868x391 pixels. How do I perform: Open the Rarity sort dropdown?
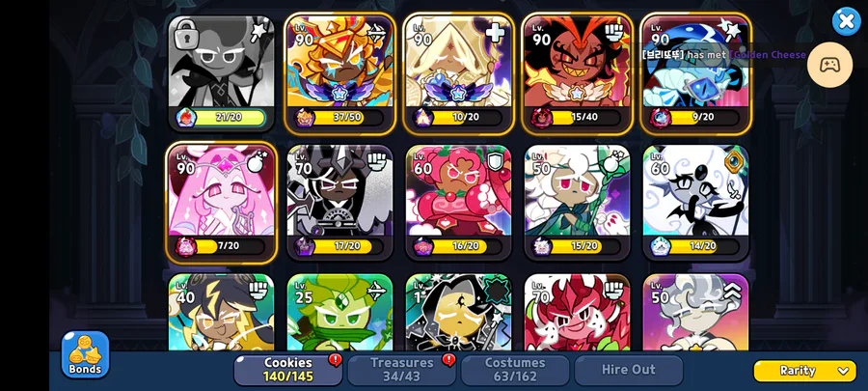coord(805,371)
